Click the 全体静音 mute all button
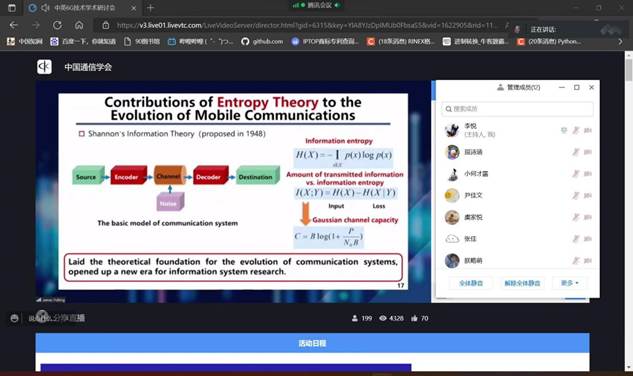 (471, 283)
